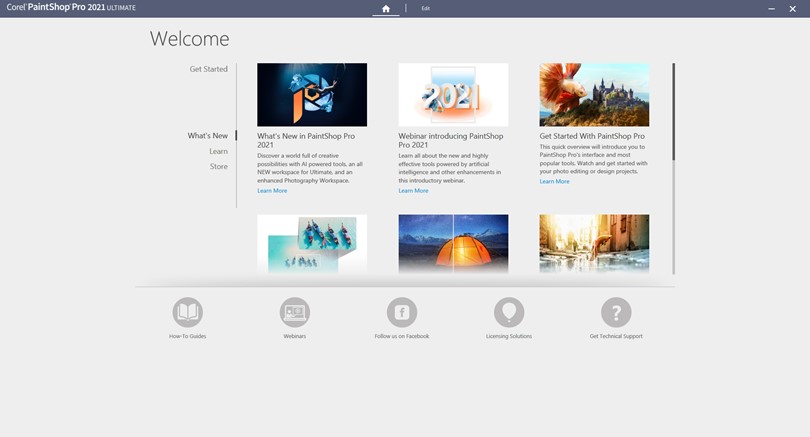This screenshot has width=810, height=437.
Task: Click the Licensing Solutions label
Action: click(509, 336)
